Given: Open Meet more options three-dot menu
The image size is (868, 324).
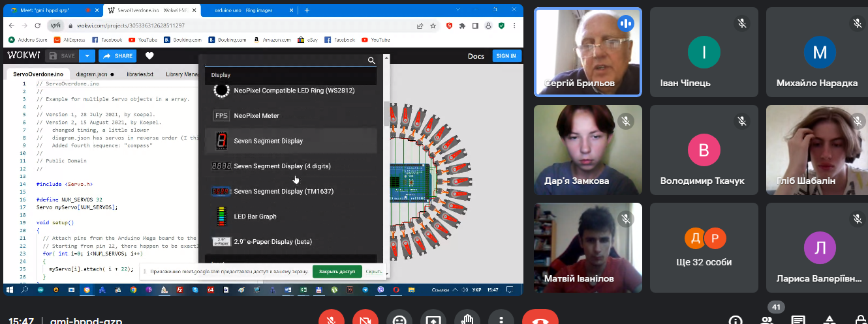Looking at the screenshot, I should pos(501,319).
